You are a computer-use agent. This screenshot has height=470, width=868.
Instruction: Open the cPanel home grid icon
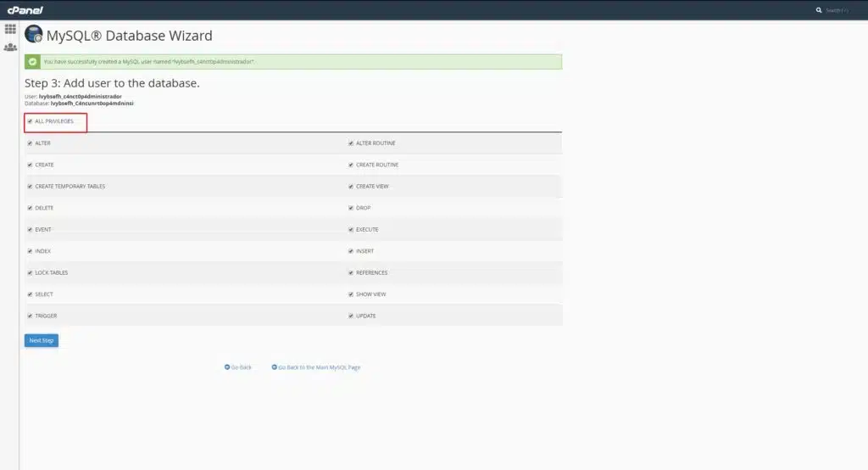tap(10, 29)
